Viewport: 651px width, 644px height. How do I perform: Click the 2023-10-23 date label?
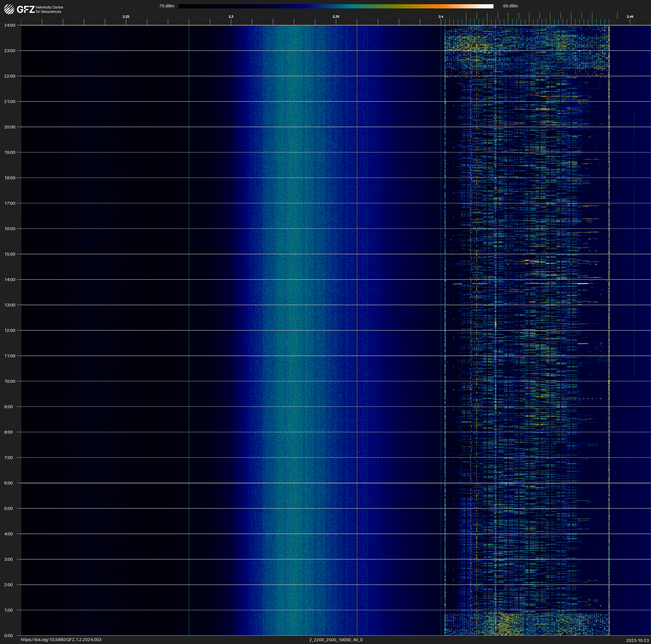pyautogui.click(x=637, y=640)
